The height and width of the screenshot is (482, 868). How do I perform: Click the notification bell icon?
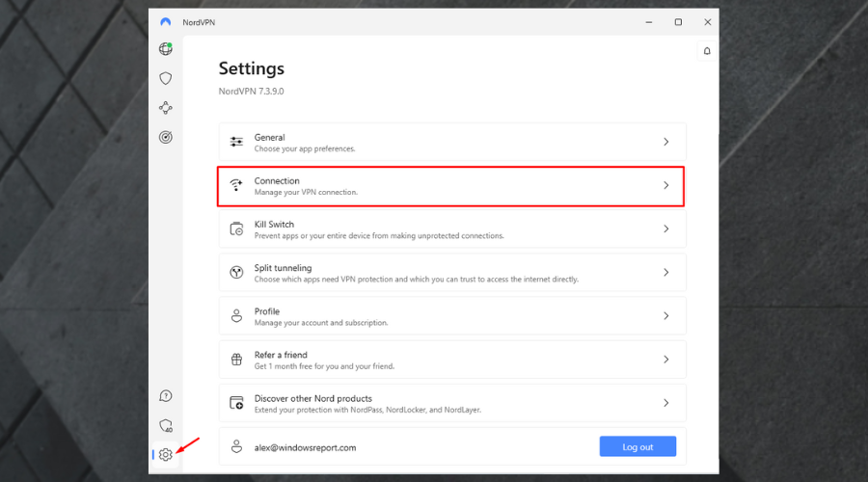707,51
